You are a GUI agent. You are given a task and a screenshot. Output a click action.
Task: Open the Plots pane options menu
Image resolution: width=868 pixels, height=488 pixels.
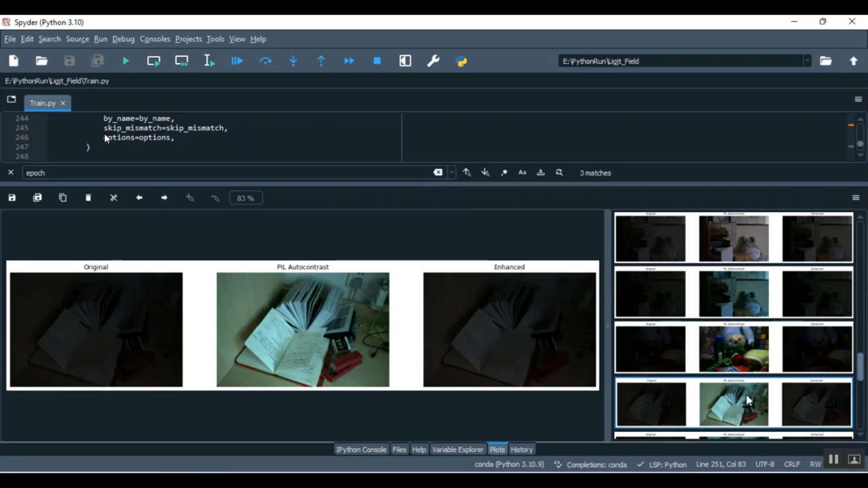[855, 197]
